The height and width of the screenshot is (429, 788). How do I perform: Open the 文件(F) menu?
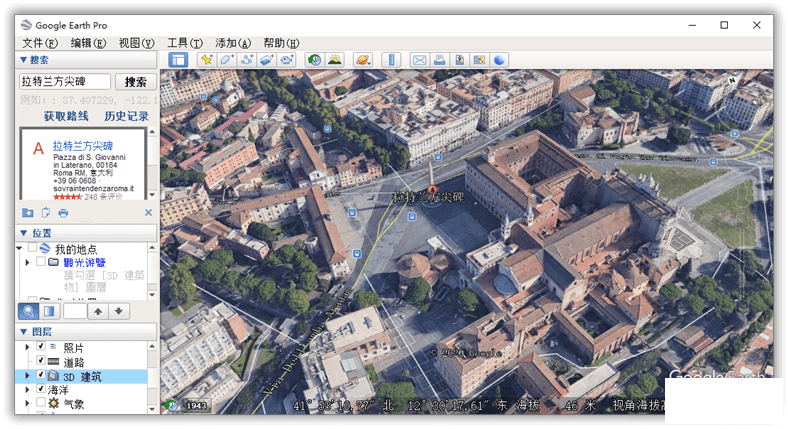tap(40, 43)
